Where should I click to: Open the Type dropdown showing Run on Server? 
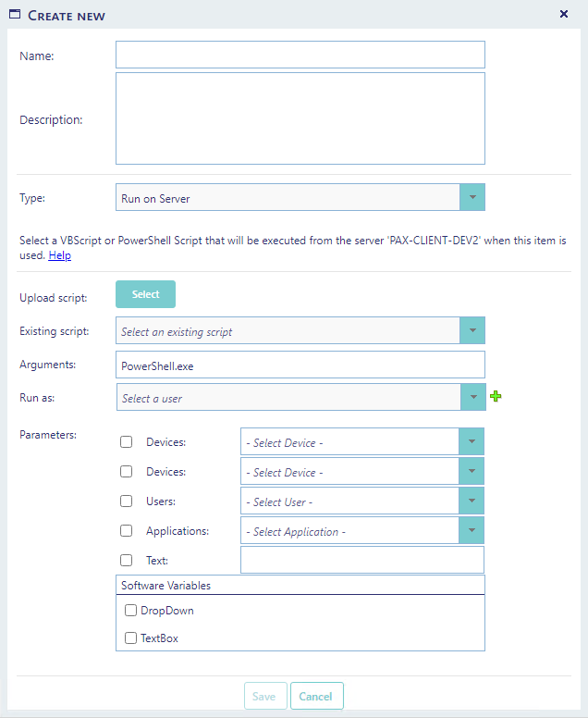[x=472, y=198]
